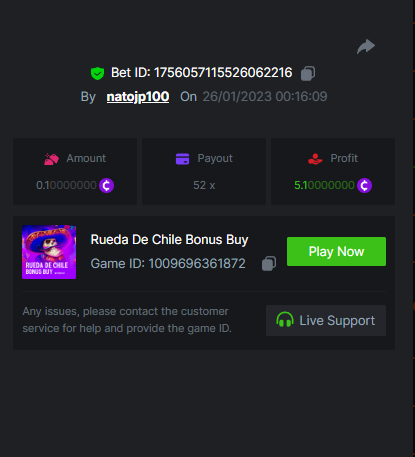This screenshot has height=457, width=415.
Task: Copy the Bet ID using copy icon
Action: [x=308, y=73]
